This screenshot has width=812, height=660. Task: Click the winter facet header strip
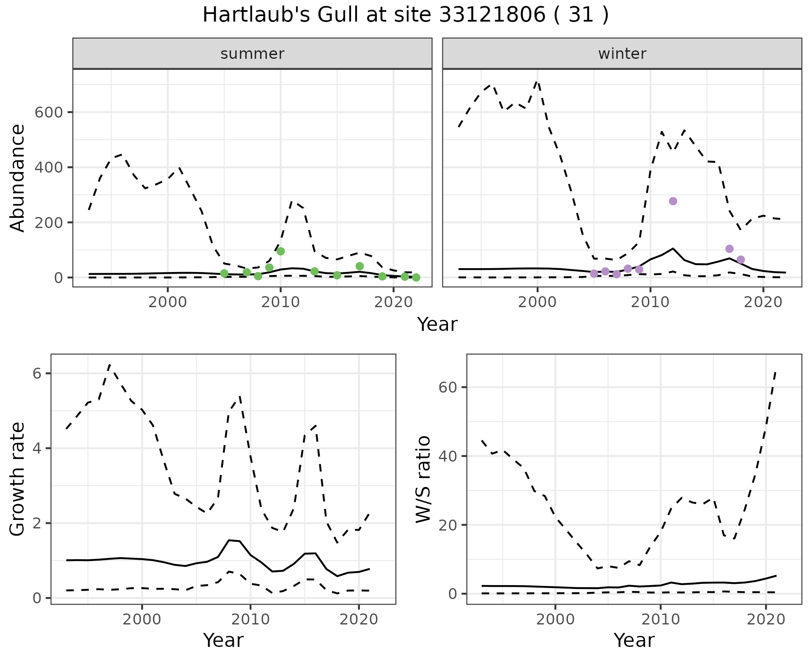pyautogui.click(x=622, y=54)
